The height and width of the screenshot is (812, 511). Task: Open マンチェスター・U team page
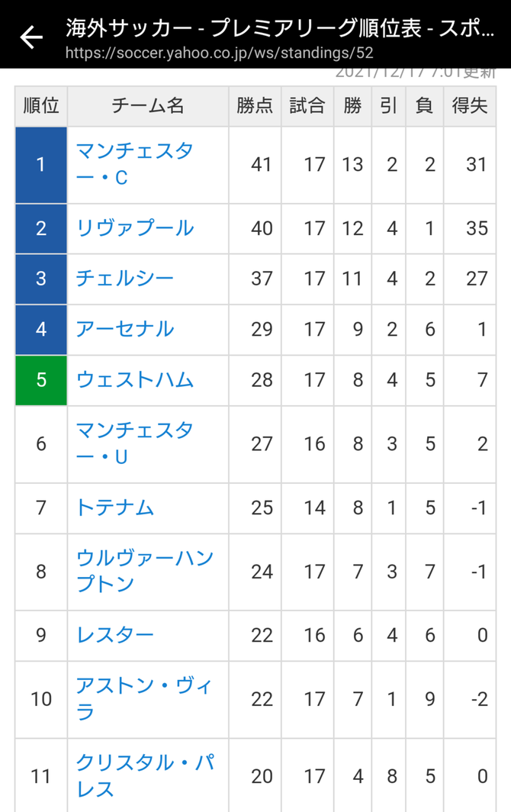pos(134,443)
